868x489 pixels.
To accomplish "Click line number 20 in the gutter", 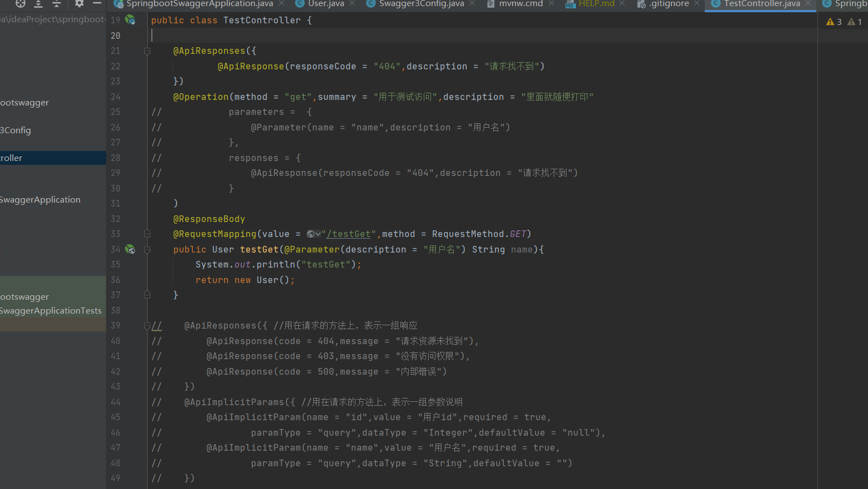I will coord(116,36).
